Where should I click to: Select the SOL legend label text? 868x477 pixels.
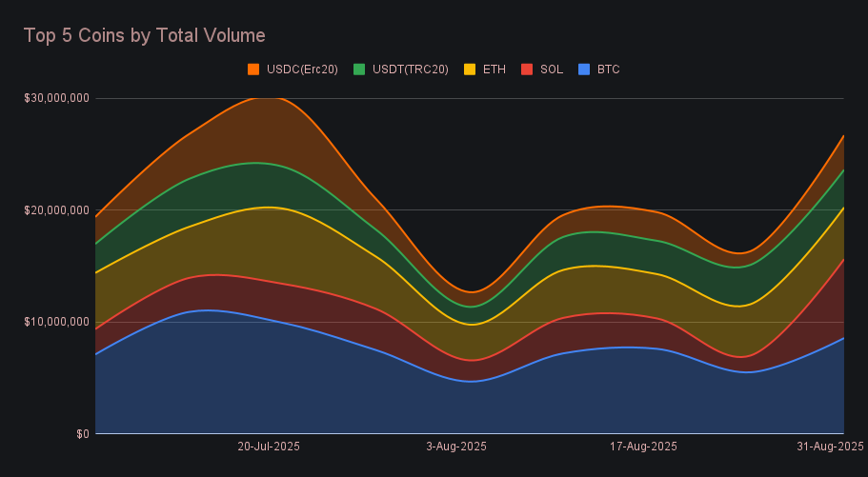point(551,70)
